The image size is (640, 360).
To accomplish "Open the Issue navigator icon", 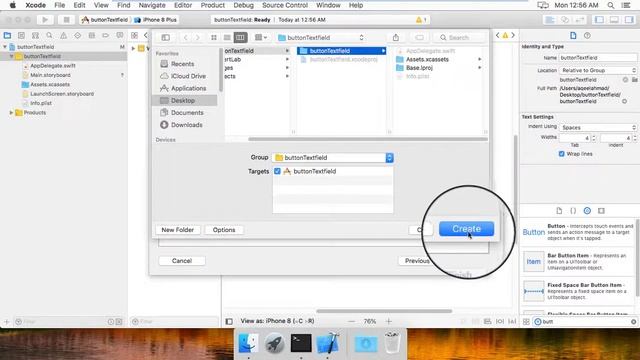I will coord(64,36).
